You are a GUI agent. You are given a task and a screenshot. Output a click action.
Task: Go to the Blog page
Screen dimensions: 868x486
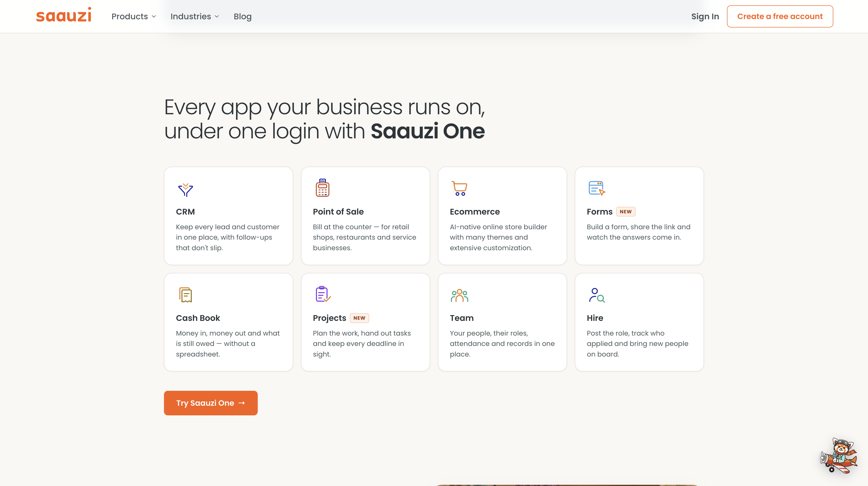(243, 16)
